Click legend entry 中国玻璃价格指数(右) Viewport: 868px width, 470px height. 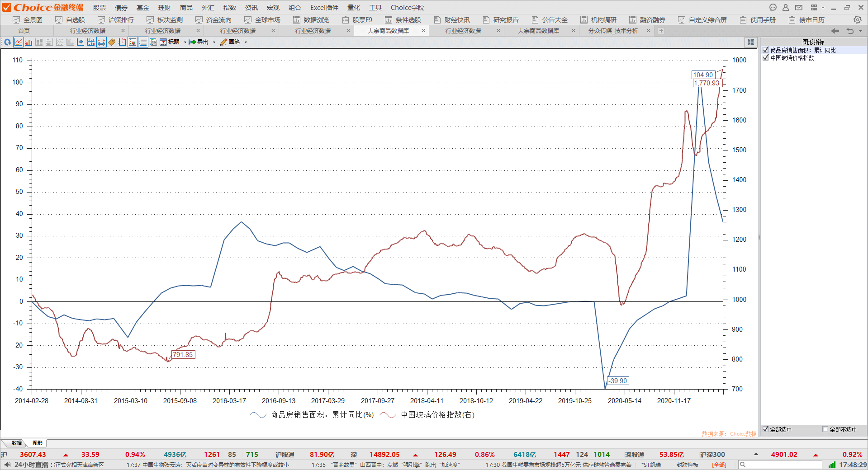pos(427,415)
